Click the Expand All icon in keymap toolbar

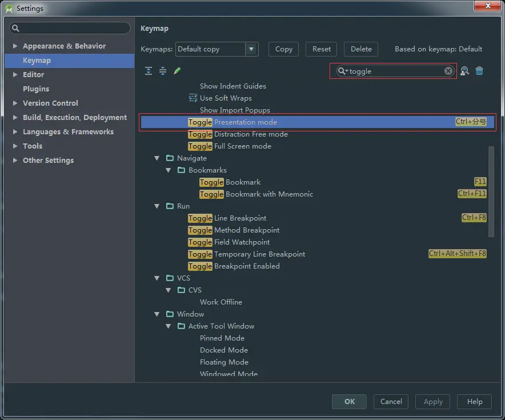149,71
